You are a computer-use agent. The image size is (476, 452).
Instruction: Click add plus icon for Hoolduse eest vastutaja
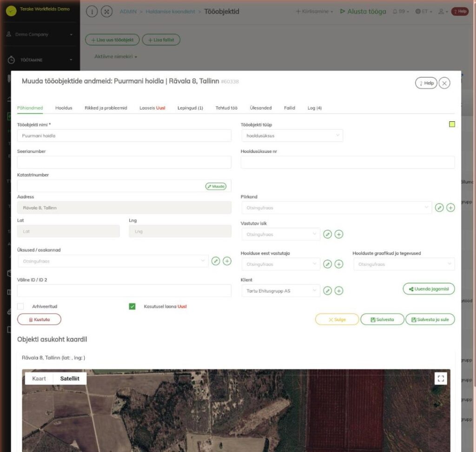pyautogui.click(x=339, y=264)
